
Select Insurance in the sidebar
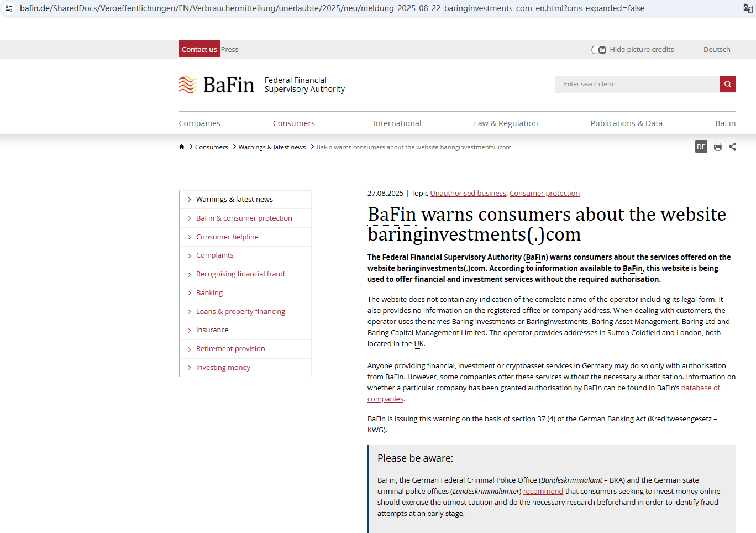245,330
